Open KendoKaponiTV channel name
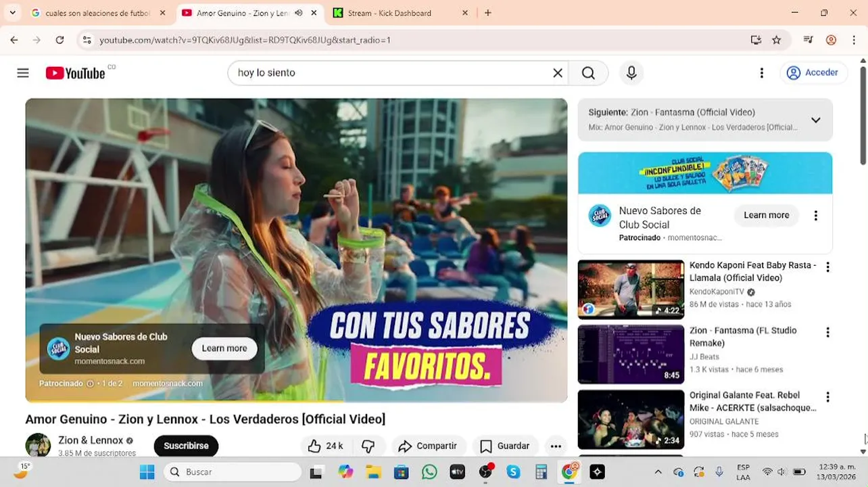The width and height of the screenshot is (868, 487). pyautogui.click(x=717, y=292)
